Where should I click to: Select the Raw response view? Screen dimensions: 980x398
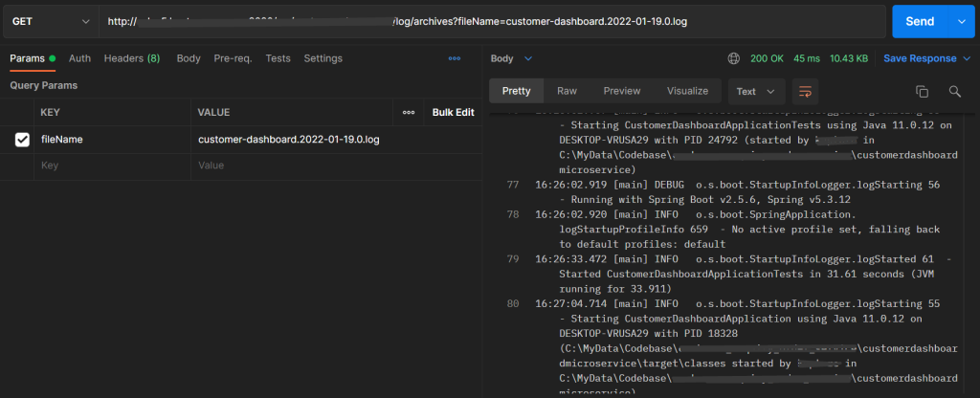568,91
